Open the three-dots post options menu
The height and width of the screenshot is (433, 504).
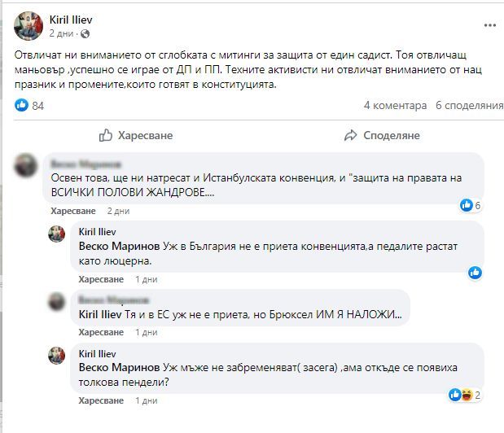point(490,25)
